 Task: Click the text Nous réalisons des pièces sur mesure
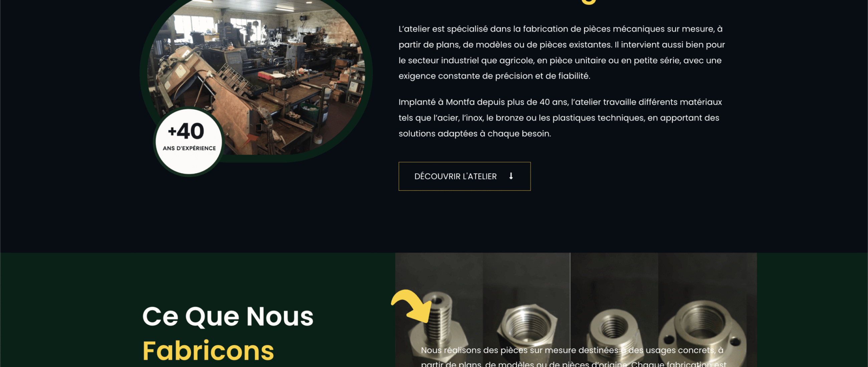519,350
